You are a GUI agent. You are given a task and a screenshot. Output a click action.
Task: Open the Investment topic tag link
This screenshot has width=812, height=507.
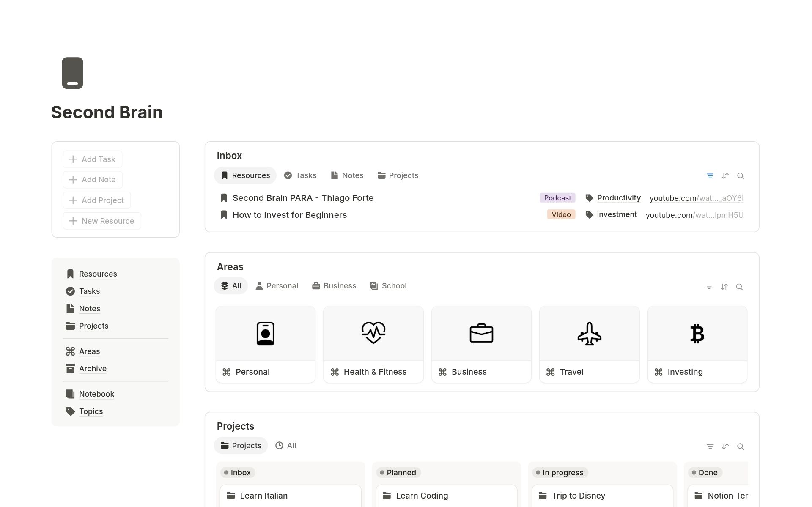click(616, 214)
